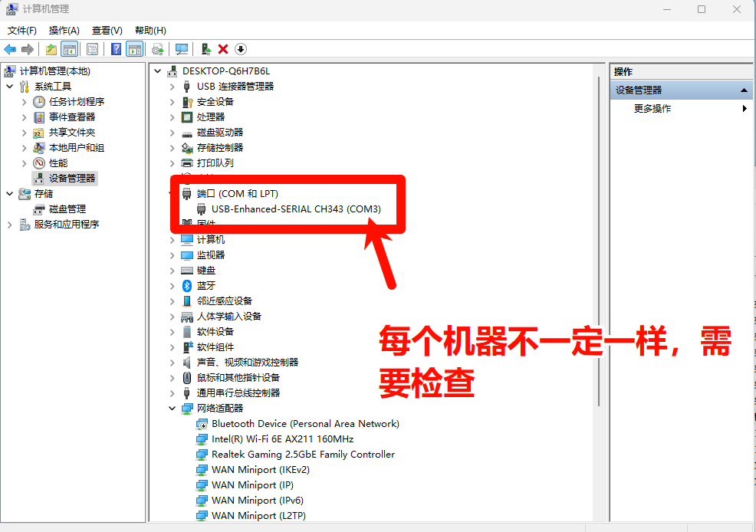Viewport: 756px width, 532px height.
Task: Click the 鼠标和其他指针设备 mouse icon
Action: (x=187, y=378)
